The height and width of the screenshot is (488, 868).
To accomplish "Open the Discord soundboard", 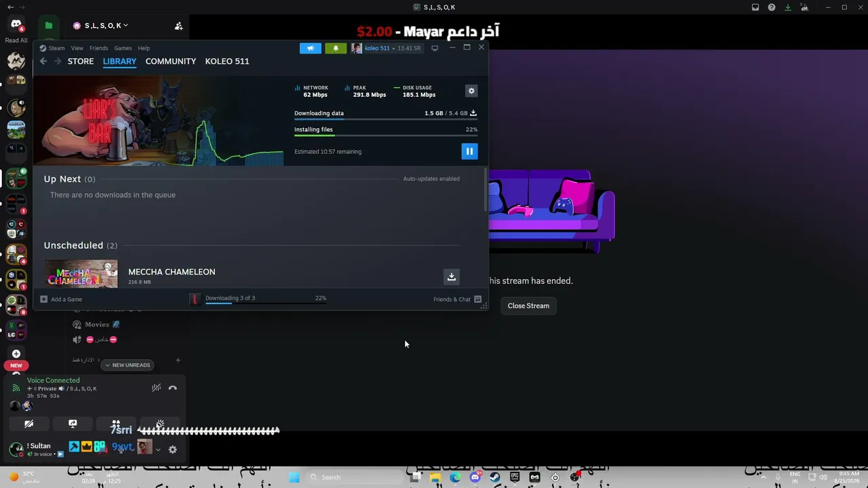I will tap(160, 424).
